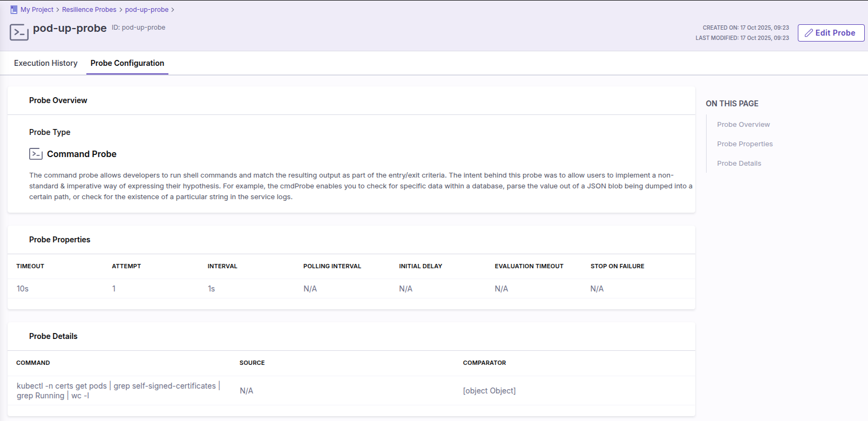Jump to Probe Overview in page navigation
The height and width of the screenshot is (421, 868).
pos(743,125)
